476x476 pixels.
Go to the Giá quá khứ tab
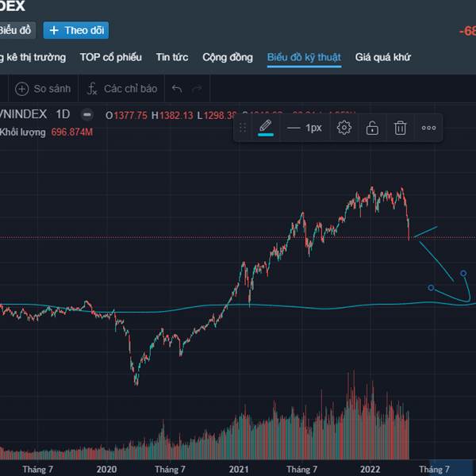coord(382,57)
